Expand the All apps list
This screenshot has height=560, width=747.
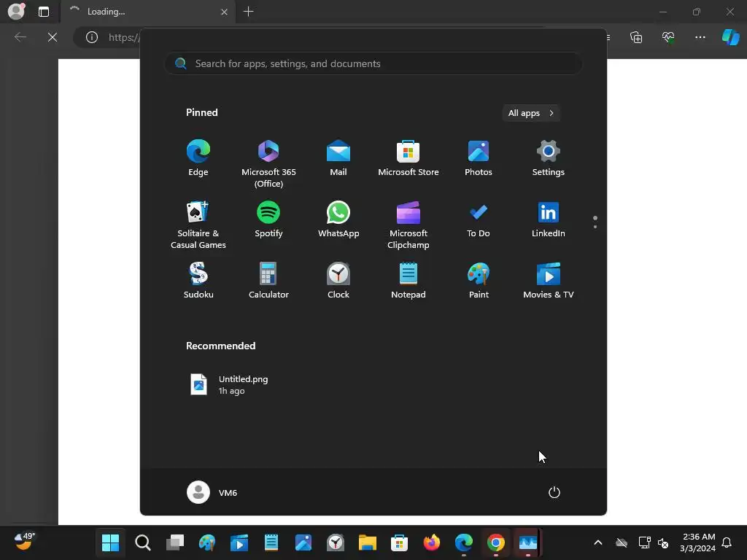[x=531, y=113]
